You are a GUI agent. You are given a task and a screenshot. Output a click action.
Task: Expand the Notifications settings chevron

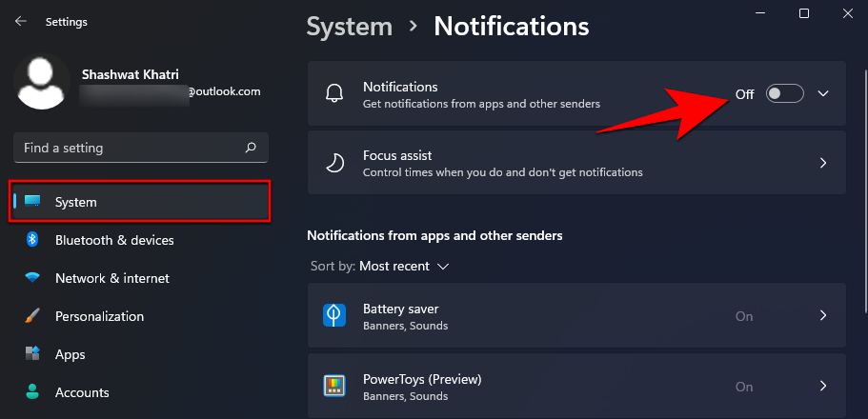coord(824,93)
